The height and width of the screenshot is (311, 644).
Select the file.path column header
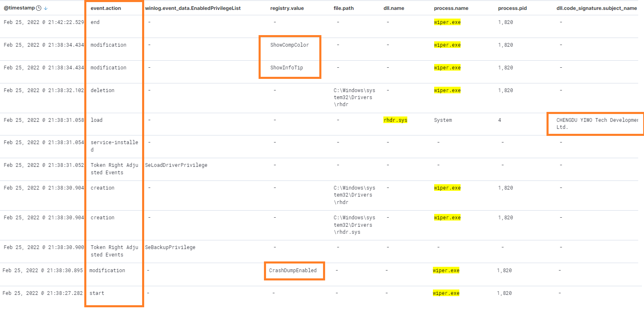(344, 8)
